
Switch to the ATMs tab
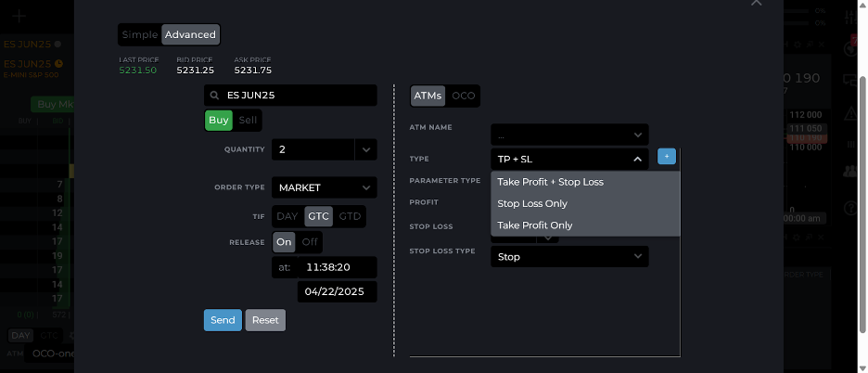[x=428, y=96]
